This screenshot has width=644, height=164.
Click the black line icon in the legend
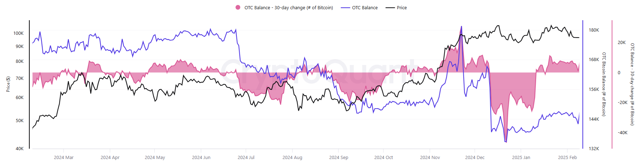[x=390, y=7]
